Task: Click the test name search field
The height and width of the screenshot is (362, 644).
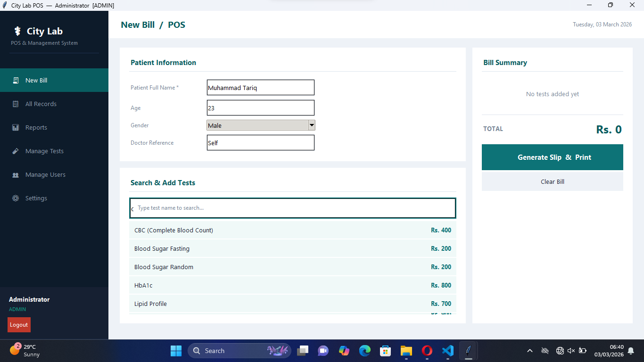Action: point(292,208)
